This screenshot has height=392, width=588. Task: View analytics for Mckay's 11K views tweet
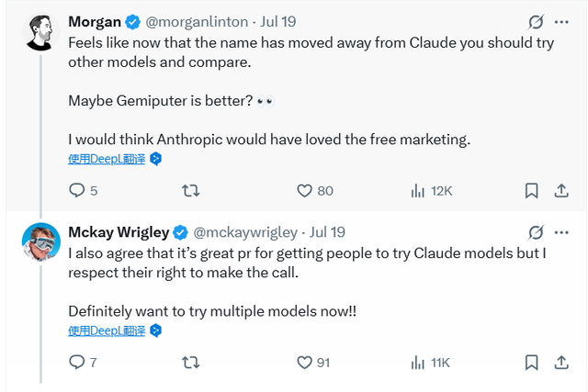click(x=430, y=363)
